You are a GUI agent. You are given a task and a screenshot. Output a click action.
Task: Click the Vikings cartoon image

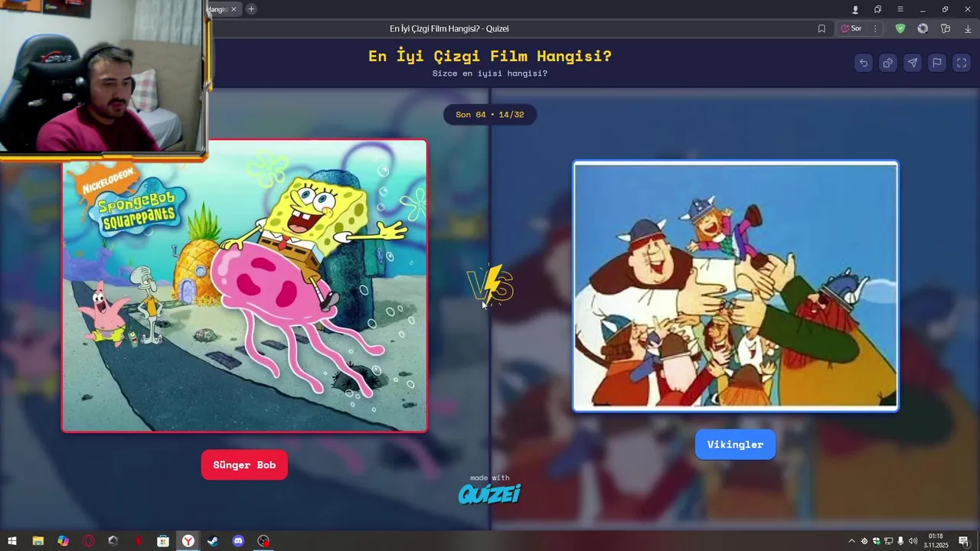click(x=735, y=286)
